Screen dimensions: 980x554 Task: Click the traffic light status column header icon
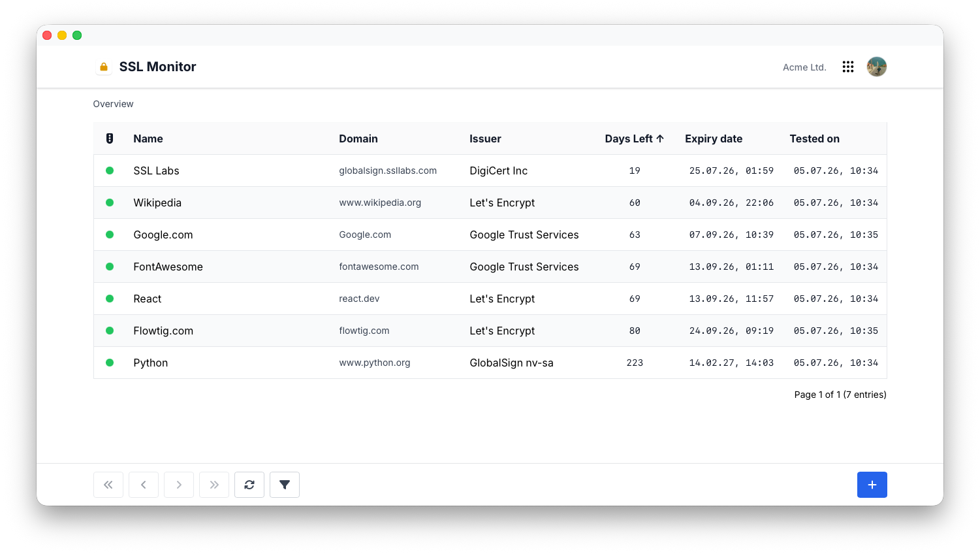point(110,138)
